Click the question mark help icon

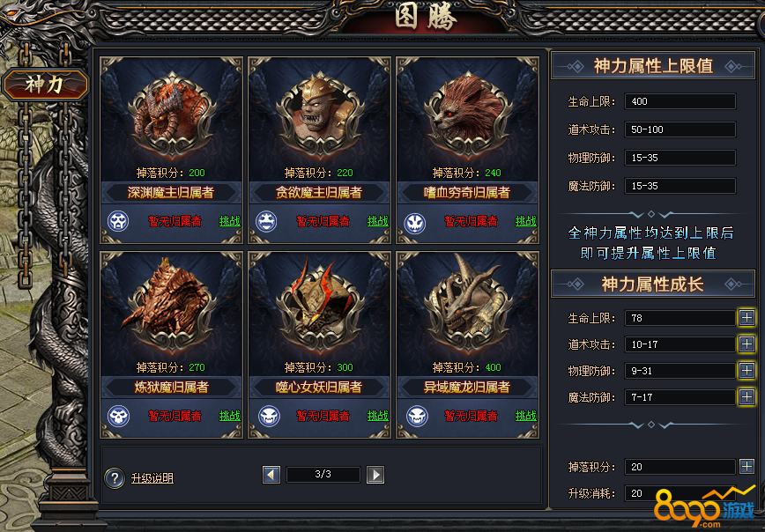(115, 478)
